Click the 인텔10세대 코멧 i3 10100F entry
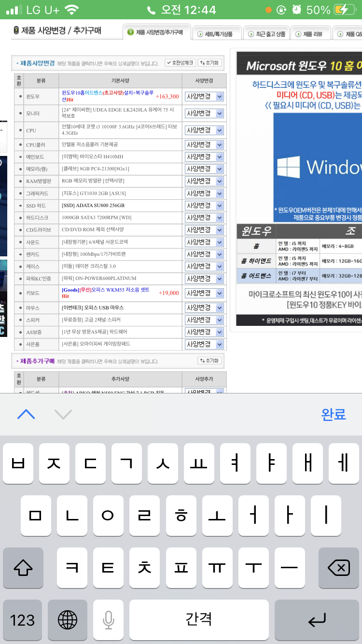362x644 pixels. pyautogui.click(x=120, y=130)
